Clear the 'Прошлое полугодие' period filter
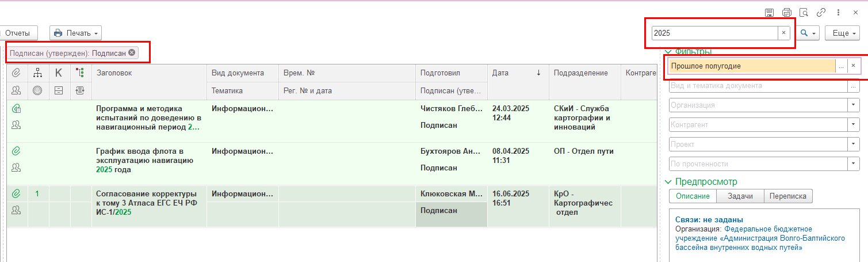This screenshot has width=868, height=262. coord(853,66)
